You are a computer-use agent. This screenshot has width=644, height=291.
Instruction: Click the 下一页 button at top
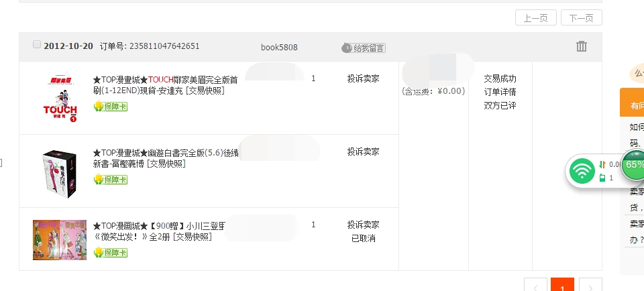click(581, 18)
